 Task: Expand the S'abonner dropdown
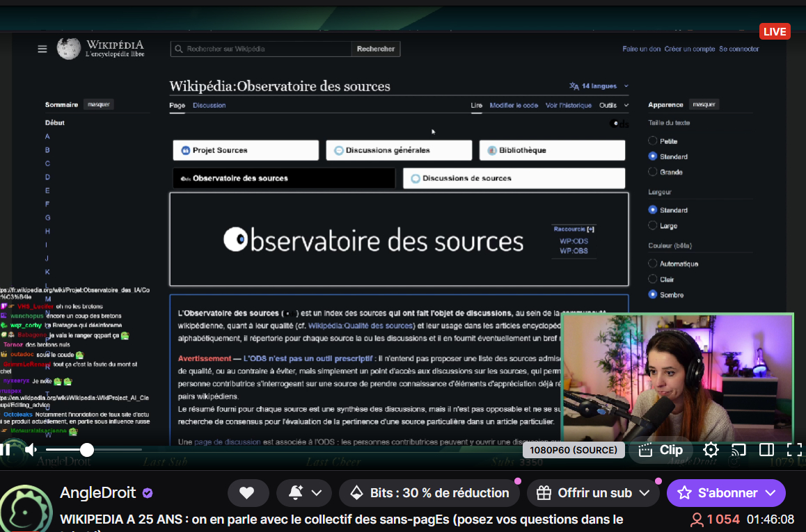coord(770,493)
